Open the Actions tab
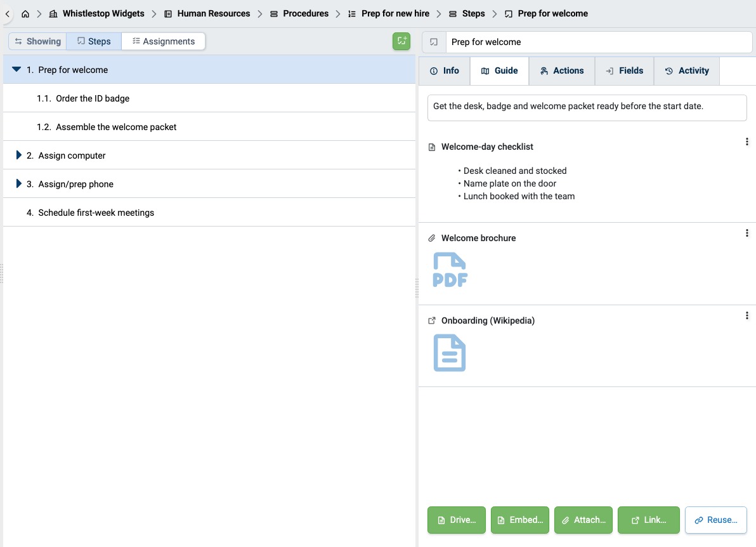 (562, 71)
